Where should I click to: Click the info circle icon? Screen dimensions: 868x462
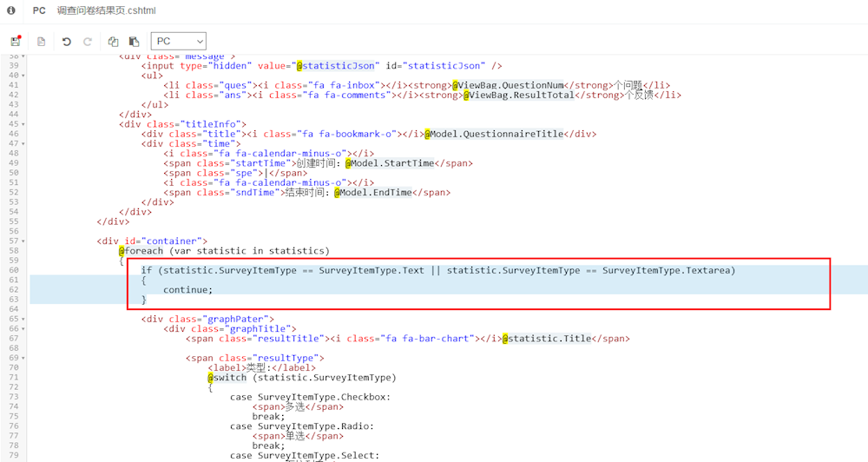(11, 10)
